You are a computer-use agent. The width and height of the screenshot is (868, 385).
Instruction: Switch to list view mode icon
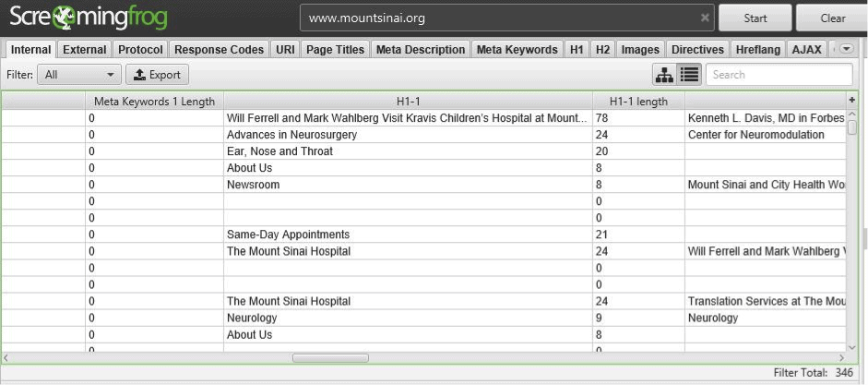point(689,75)
